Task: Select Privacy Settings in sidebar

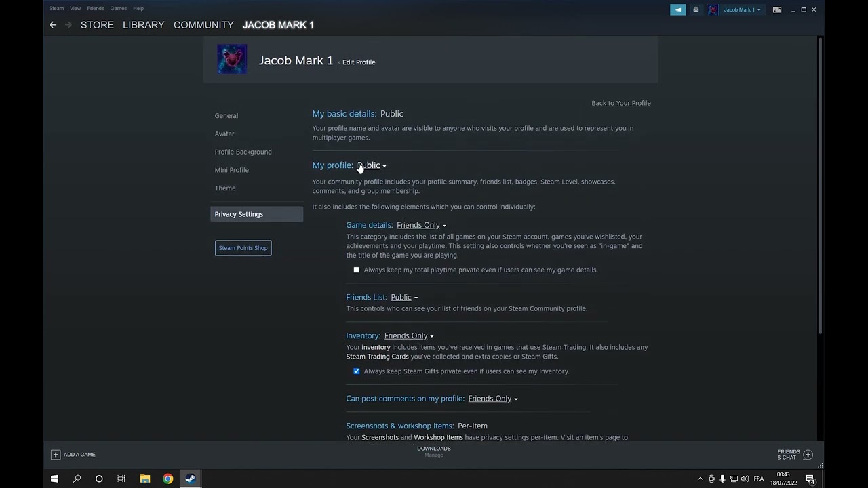Action: tap(256, 214)
